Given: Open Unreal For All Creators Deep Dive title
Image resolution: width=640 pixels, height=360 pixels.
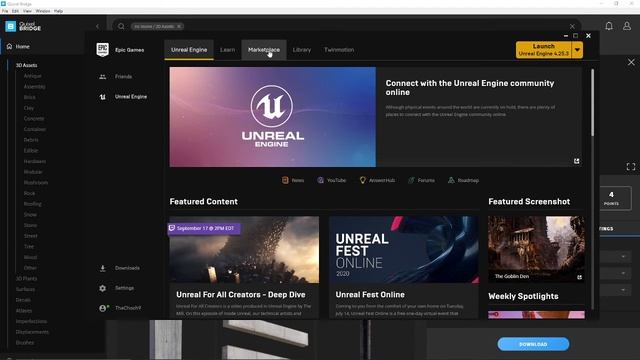Looking at the screenshot, I should coord(241,295).
